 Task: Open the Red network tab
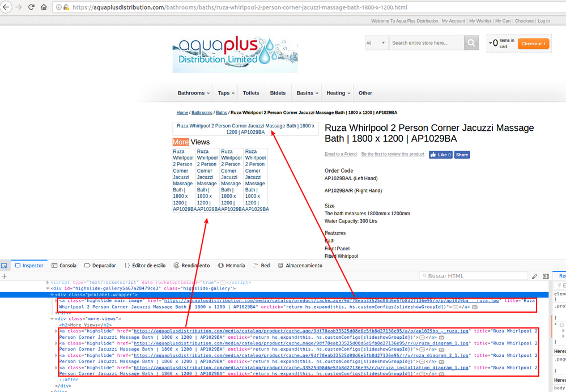261,266
